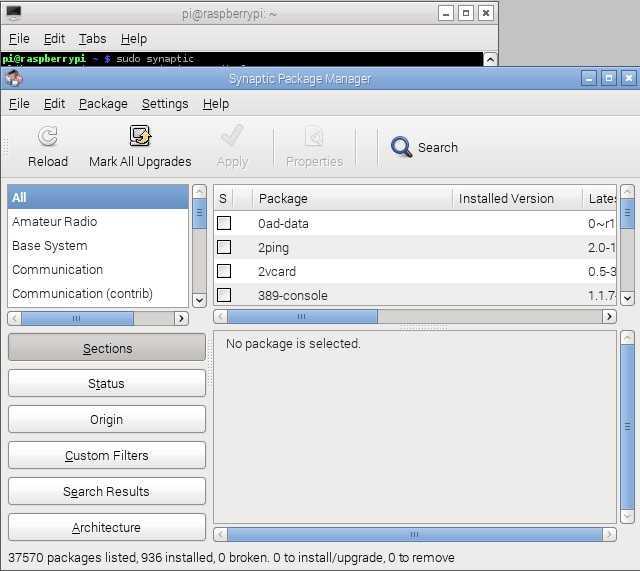Open the Synaptic Help menu
The height and width of the screenshot is (571, 640).
pyautogui.click(x=216, y=104)
